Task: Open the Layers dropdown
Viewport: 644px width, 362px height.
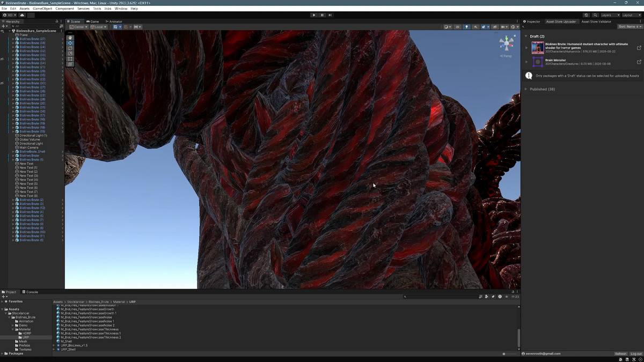Action: (x=610, y=15)
